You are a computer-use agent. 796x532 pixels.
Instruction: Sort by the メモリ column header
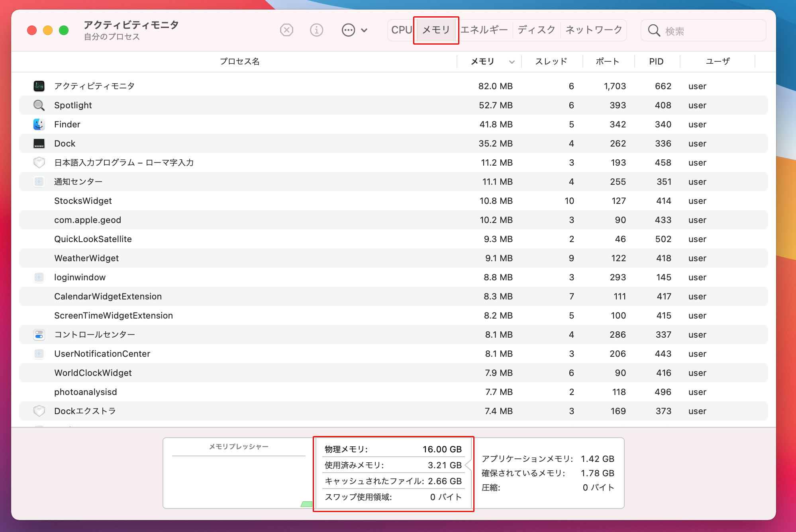(483, 61)
